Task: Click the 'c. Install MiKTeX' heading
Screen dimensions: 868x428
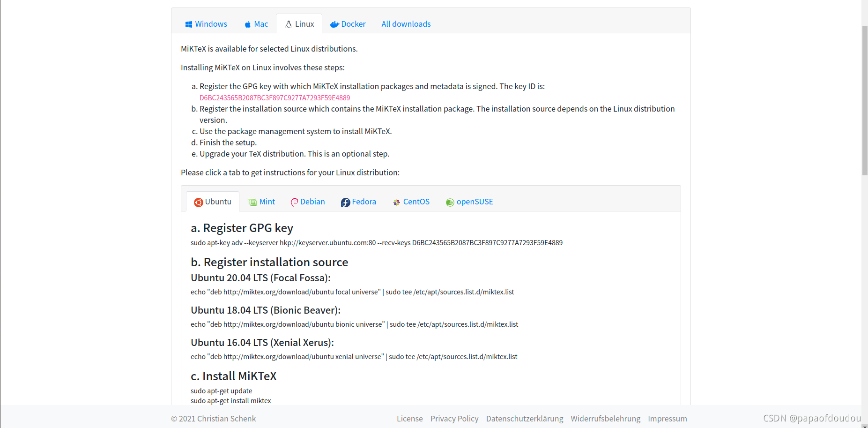Action: coord(234,376)
